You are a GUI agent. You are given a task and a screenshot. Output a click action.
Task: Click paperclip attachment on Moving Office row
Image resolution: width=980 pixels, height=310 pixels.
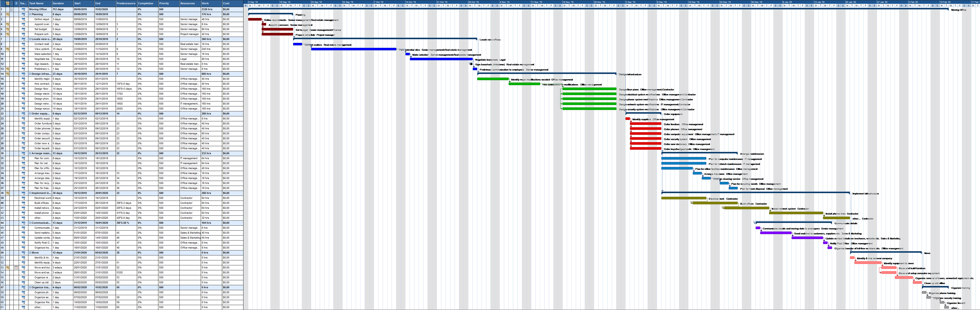(12, 9)
